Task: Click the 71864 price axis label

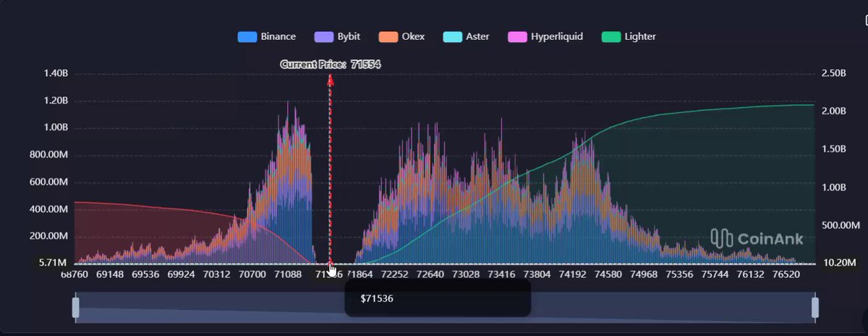Action: tap(359, 275)
